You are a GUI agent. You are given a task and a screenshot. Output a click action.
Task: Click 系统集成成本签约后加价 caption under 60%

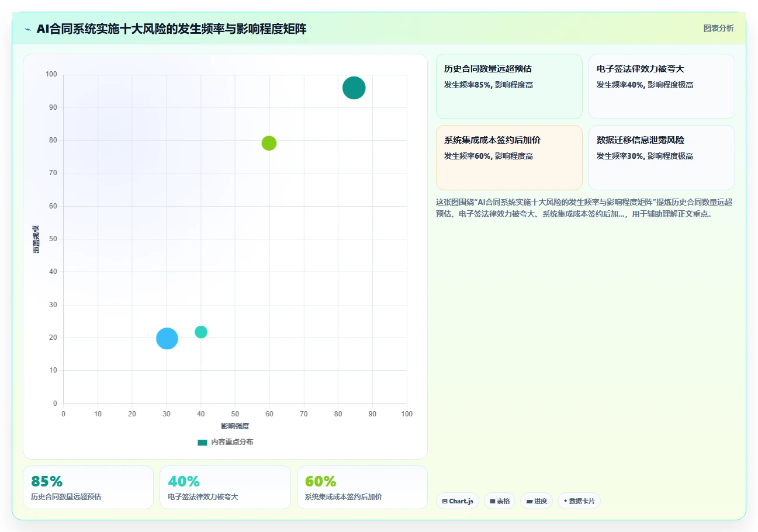click(x=344, y=497)
